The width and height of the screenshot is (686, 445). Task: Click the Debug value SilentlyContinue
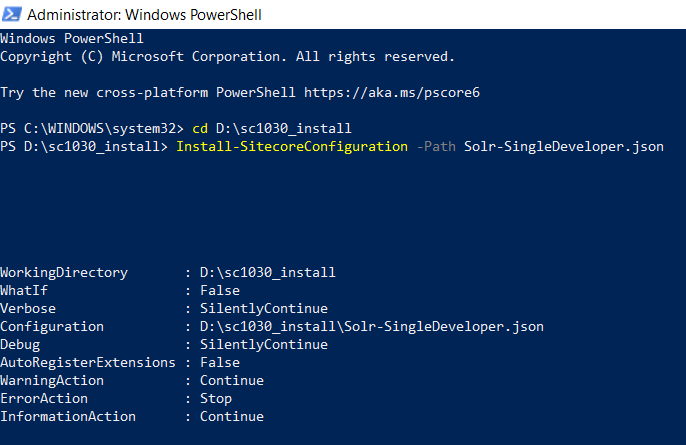(263, 345)
